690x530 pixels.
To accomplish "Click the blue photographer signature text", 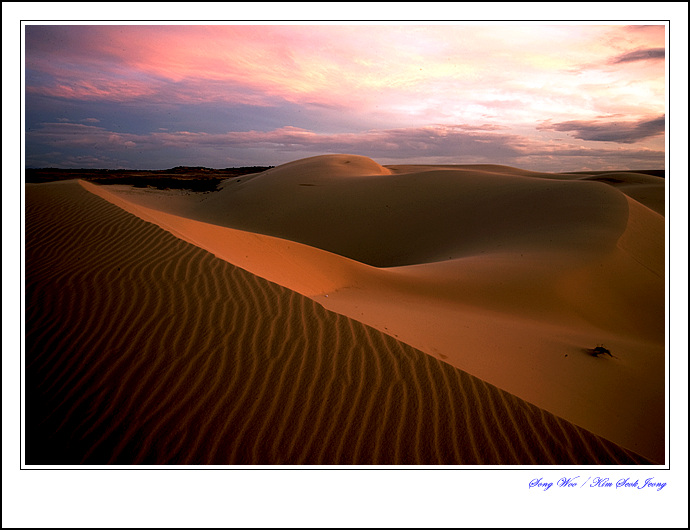I will [x=597, y=483].
